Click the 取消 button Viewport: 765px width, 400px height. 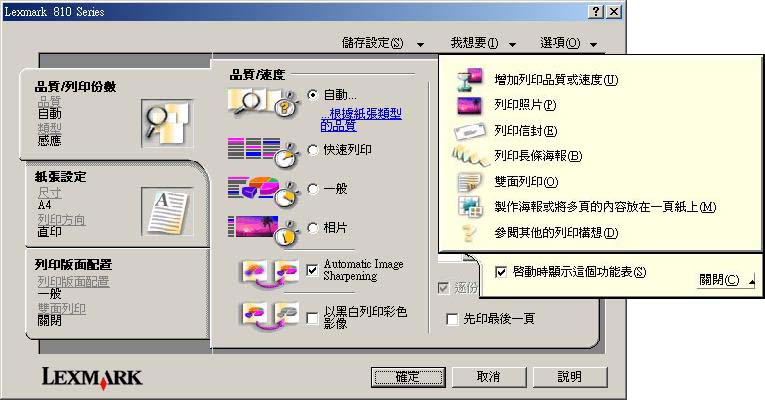(x=488, y=377)
